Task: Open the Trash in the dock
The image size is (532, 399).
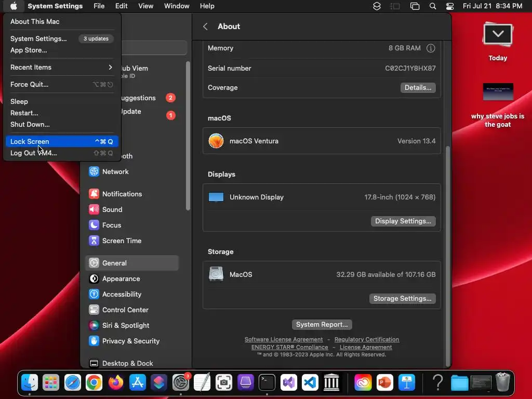Action: point(503,382)
